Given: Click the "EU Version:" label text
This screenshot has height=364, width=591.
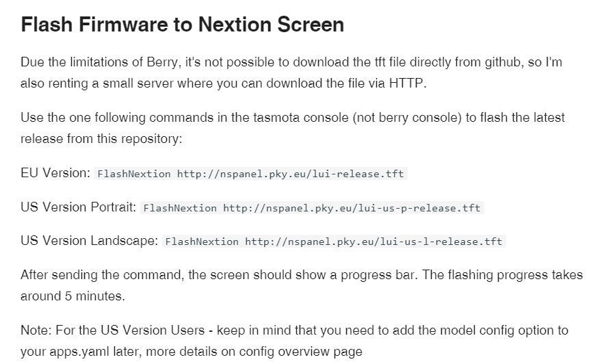Looking at the screenshot, I should tap(55, 173).
